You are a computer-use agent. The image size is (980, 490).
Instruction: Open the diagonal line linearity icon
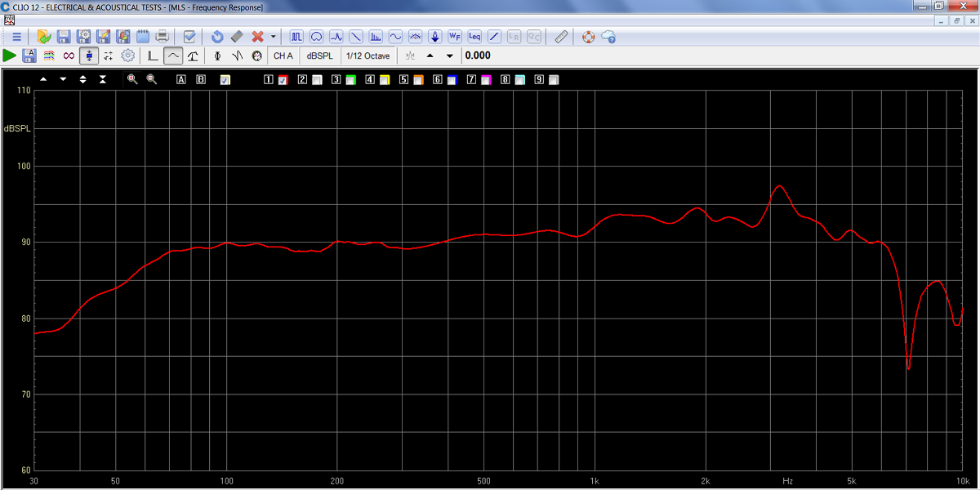point(494,37)
